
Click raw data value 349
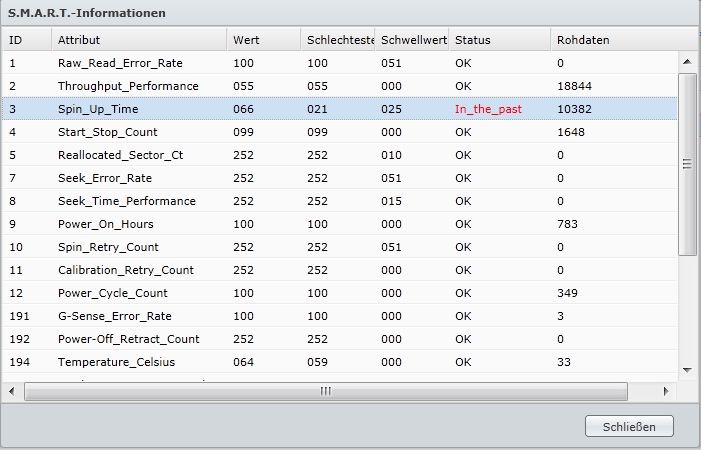(x=567, y=293)
